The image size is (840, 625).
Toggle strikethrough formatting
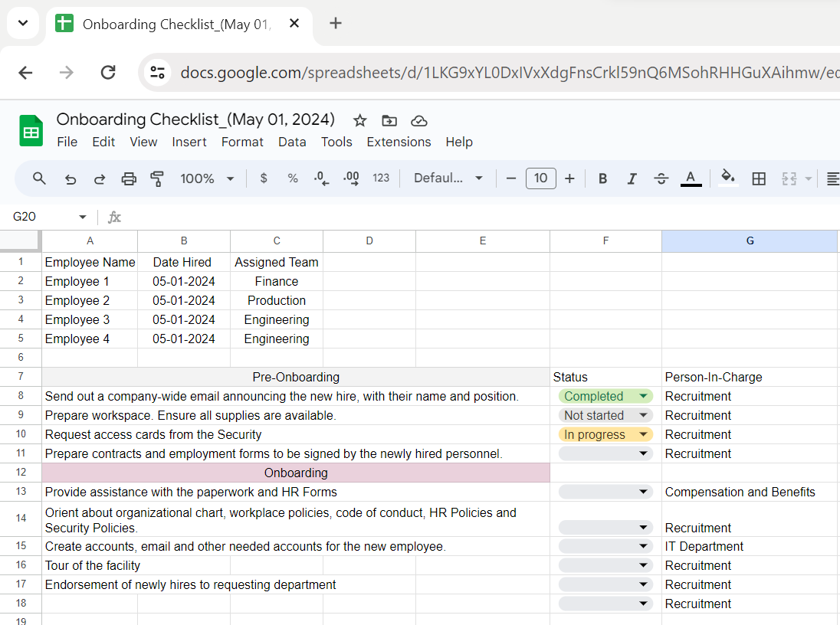click(x=661, y=178)
